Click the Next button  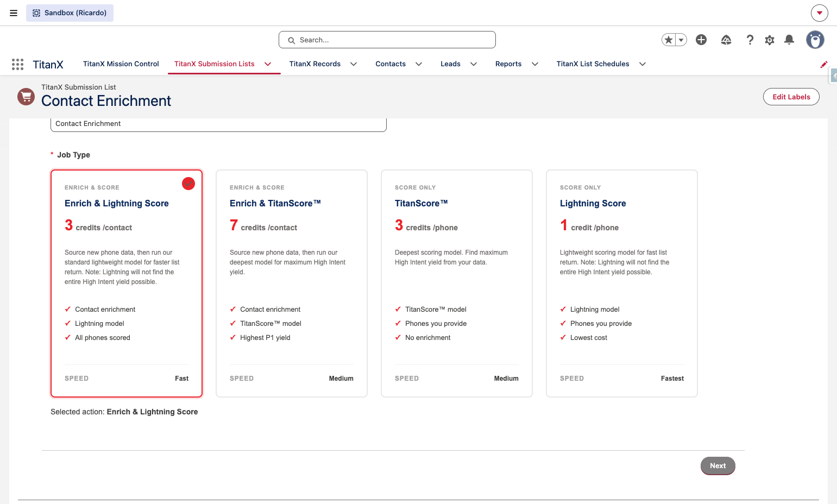pyautogui.click(x=718, y=466)
